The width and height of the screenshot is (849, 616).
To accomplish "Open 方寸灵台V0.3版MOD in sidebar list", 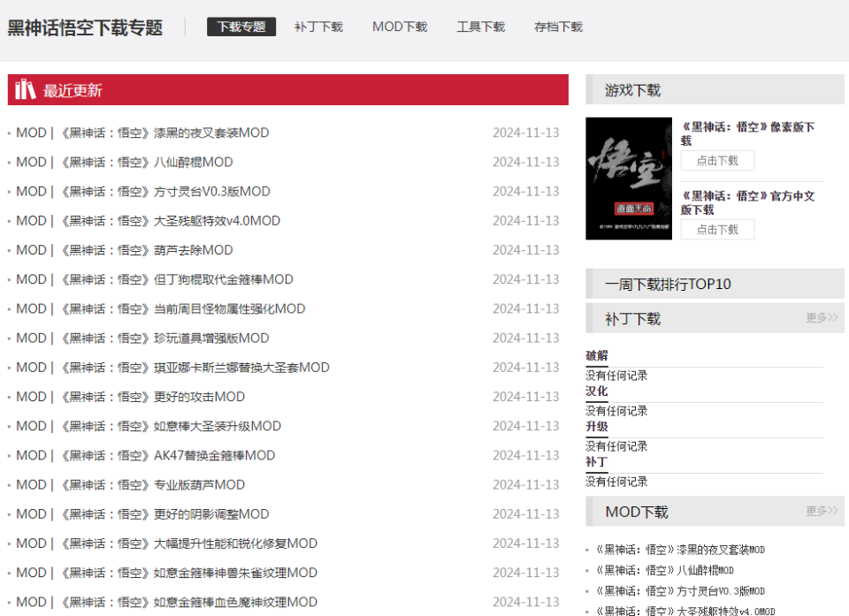I will (679, 590).
